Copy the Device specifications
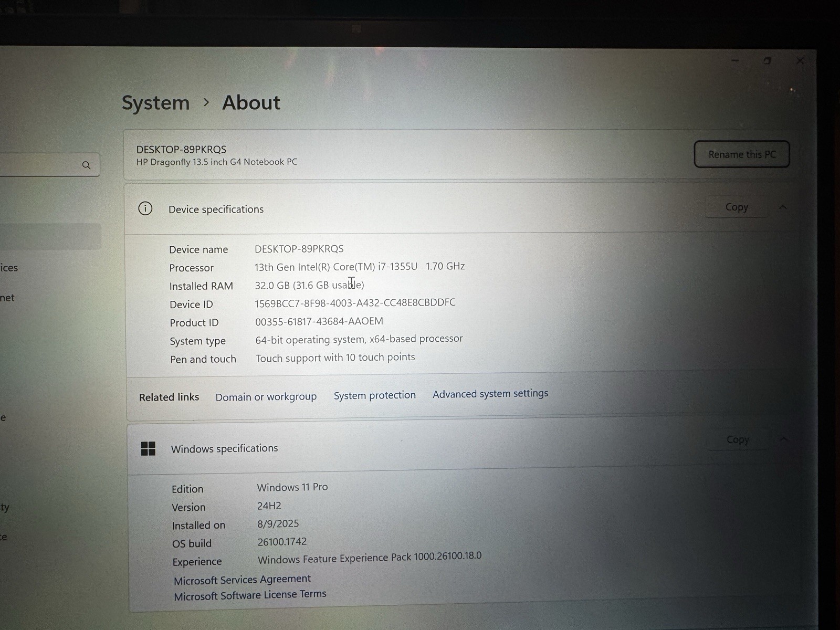Viewport: 840px width, 630px height. 737,207
